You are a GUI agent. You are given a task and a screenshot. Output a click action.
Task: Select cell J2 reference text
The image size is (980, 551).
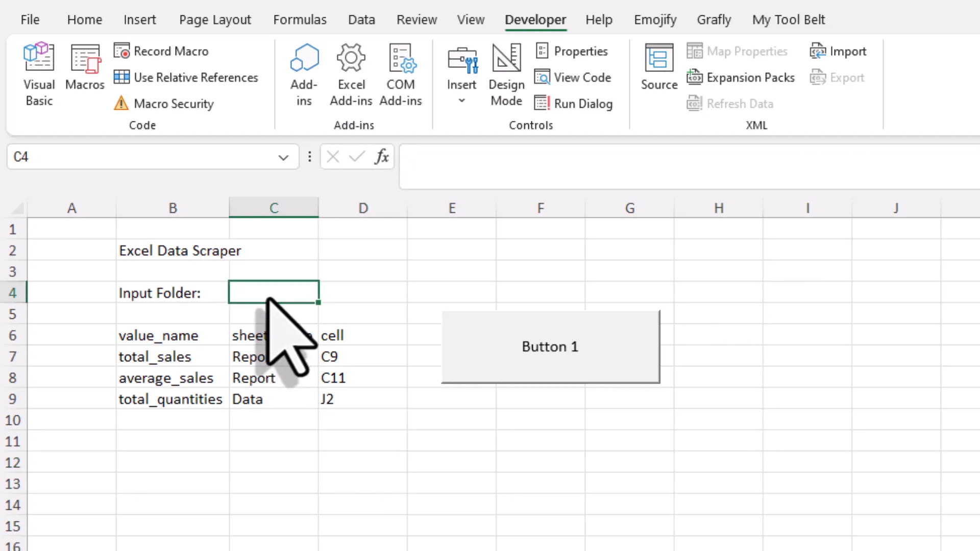point(327,399)
